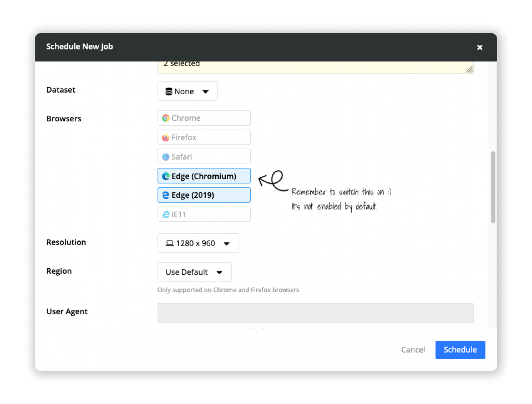Close the Schedule New Job dialog
This screenshot has height=404, width=532.
click(480, 47)
